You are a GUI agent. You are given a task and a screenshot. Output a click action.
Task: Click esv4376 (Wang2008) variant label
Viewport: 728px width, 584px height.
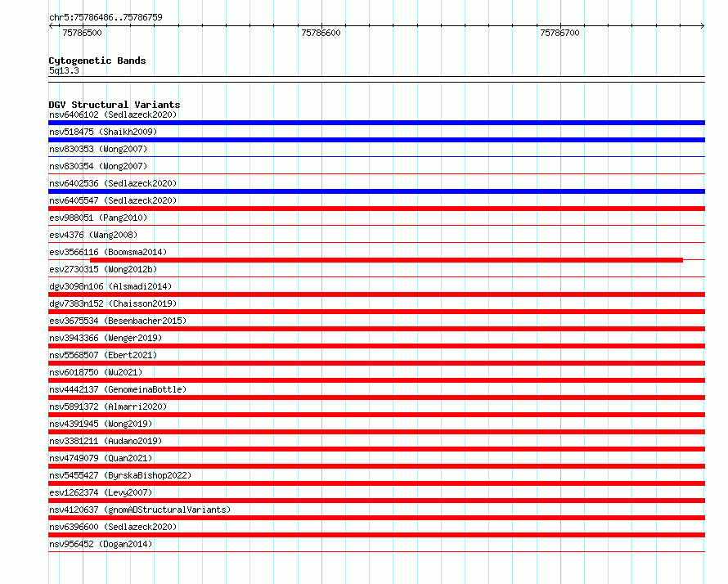coord(93,235)
